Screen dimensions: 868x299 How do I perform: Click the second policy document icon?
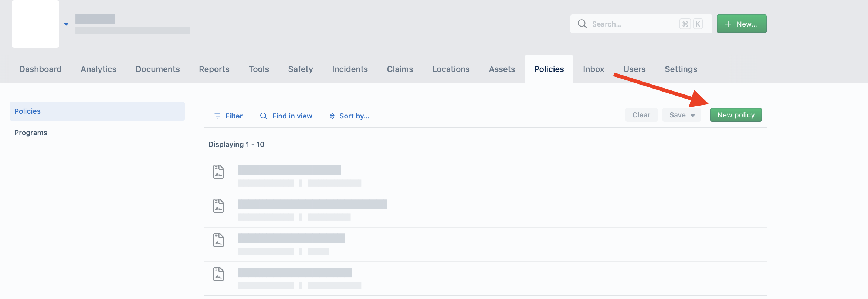218,206
